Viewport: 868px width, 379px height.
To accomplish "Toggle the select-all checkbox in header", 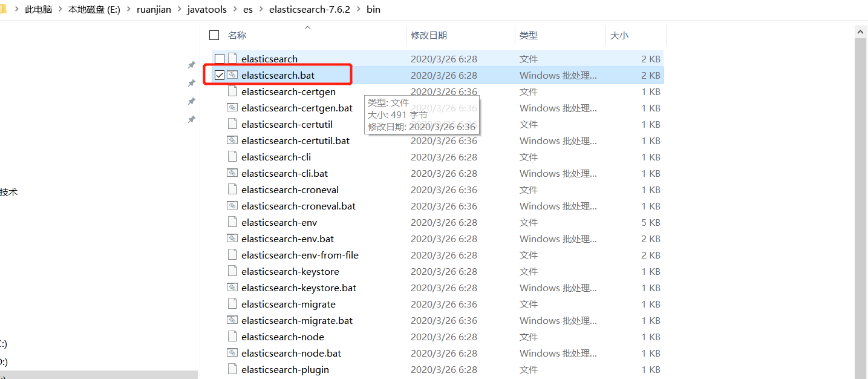I will pos(214,35).
